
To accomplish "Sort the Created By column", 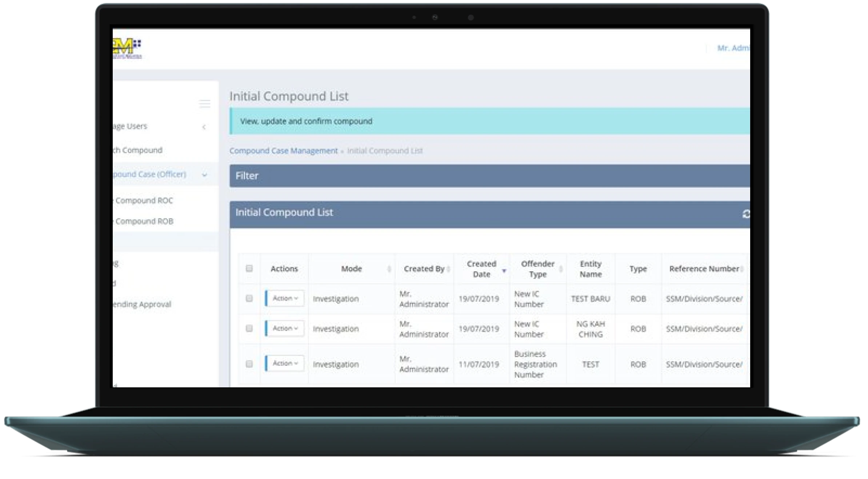I will [449, 269].
